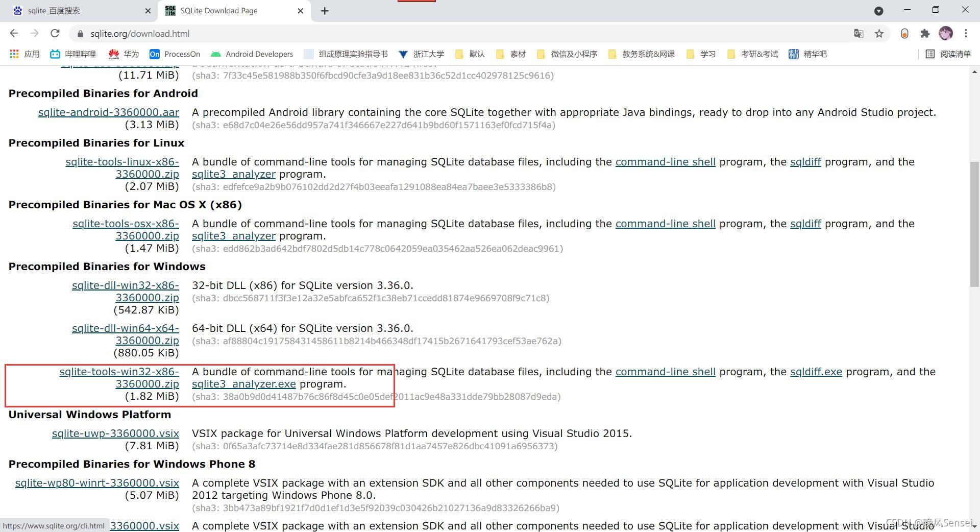Click the site info lock icon

80,34
